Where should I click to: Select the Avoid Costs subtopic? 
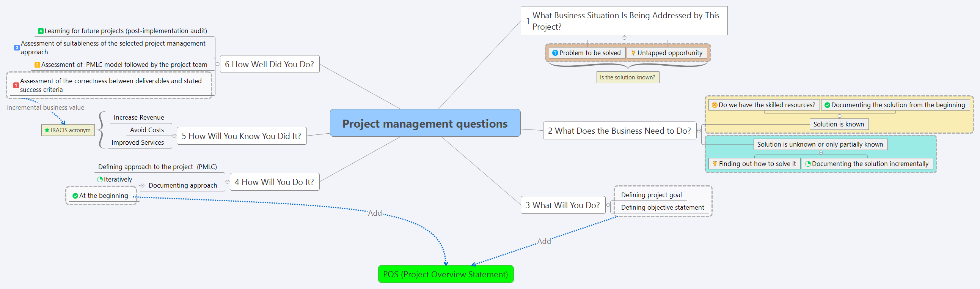pyautogui.click(x=147, y=130)
